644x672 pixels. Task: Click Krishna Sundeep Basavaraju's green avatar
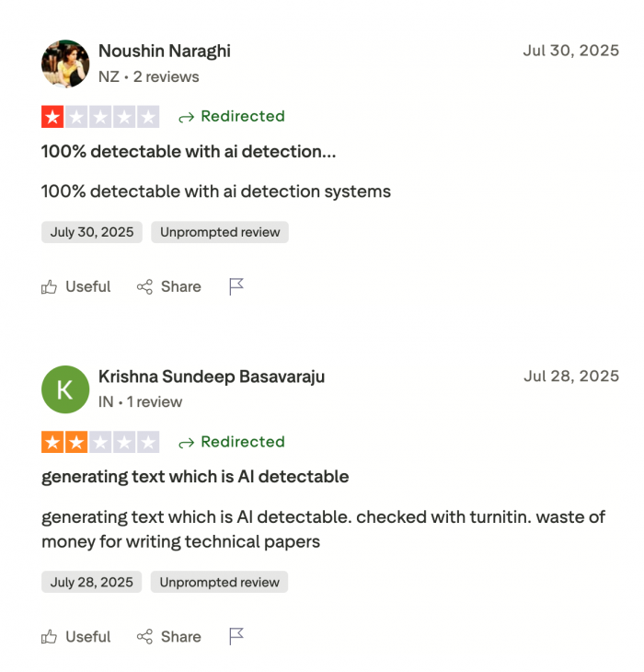[x=64, y=389]
